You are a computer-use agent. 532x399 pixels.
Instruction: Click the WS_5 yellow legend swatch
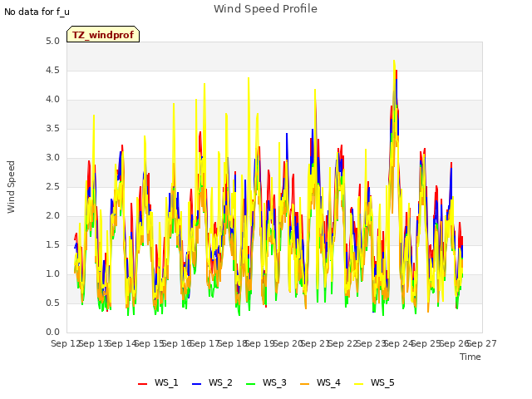(x=358, y=384)
